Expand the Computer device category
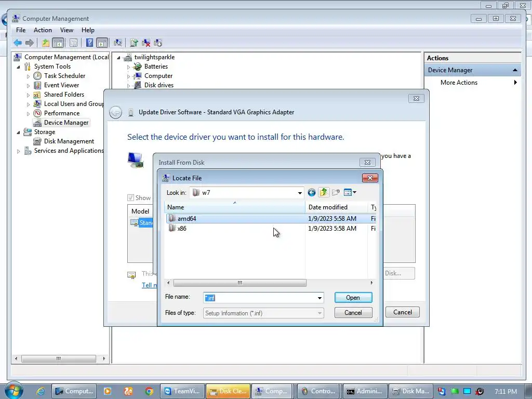The height and width of the screenshot is (399, 532). tap(128, 77)
